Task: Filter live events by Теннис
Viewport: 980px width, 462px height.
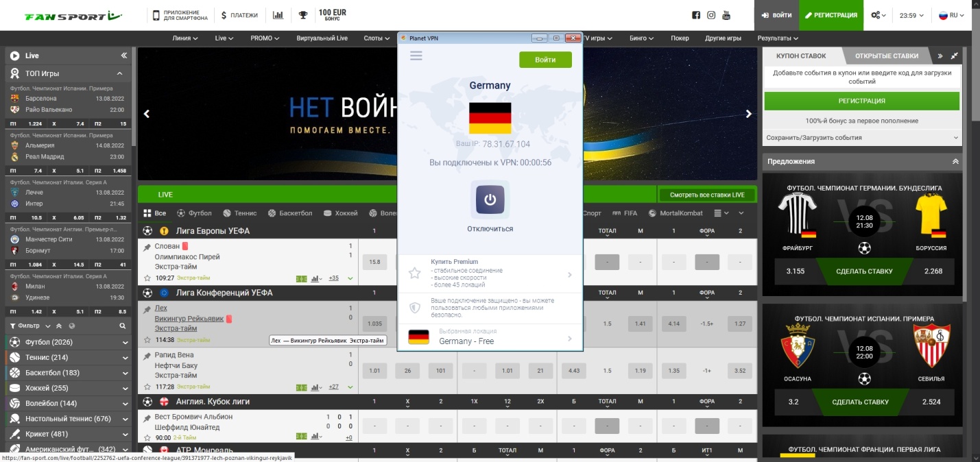Action: tap(239, 213)
